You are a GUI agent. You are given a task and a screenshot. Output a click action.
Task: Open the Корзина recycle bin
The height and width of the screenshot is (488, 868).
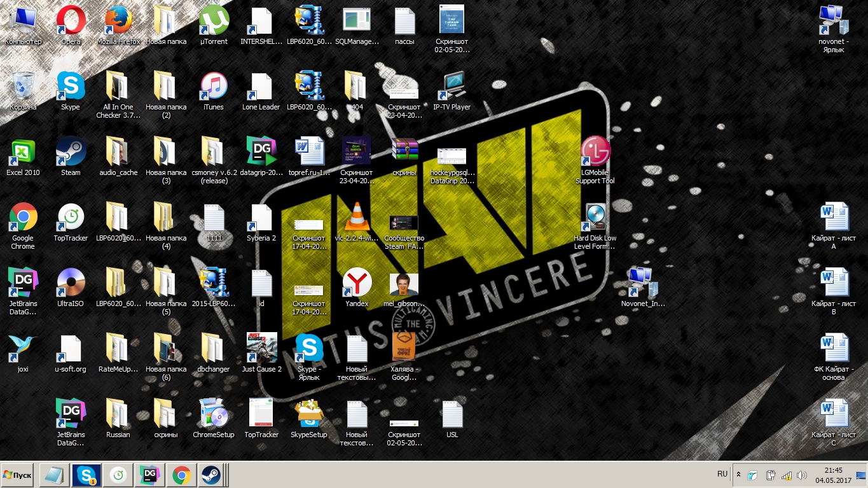coord(23,87)
